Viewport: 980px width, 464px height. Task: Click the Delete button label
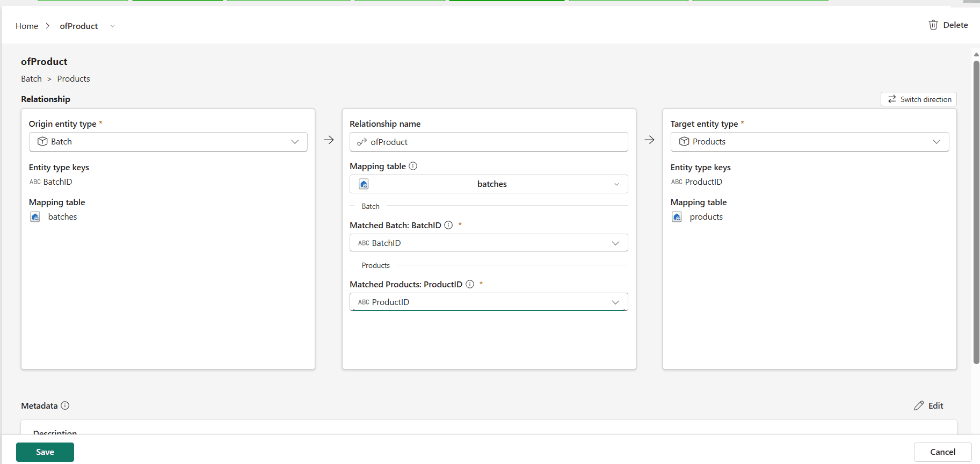point(955,25)
